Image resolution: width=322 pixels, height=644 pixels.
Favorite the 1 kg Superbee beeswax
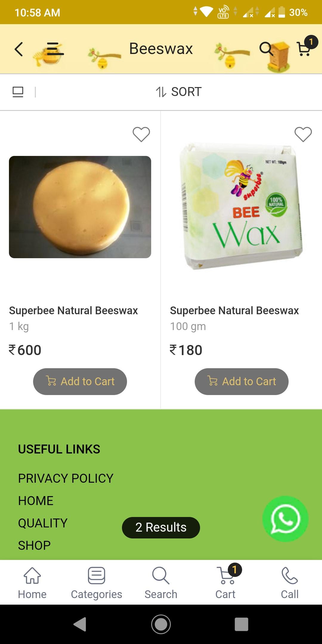pyautogui.click(x=141, y=134)
